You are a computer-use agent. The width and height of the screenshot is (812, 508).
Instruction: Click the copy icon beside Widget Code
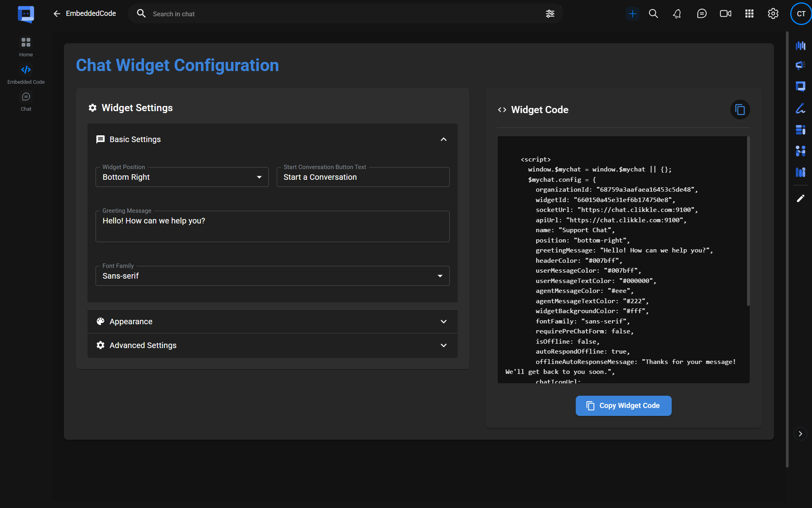point(740,110)
